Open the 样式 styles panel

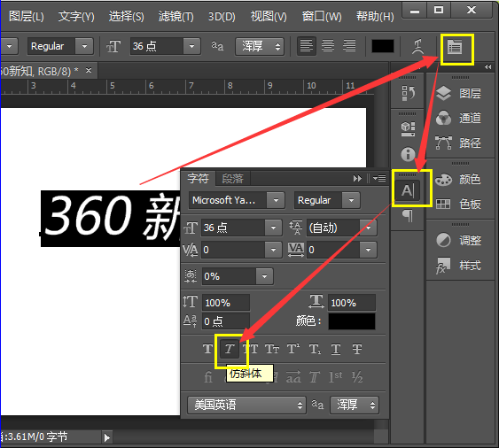click(458, 266)
